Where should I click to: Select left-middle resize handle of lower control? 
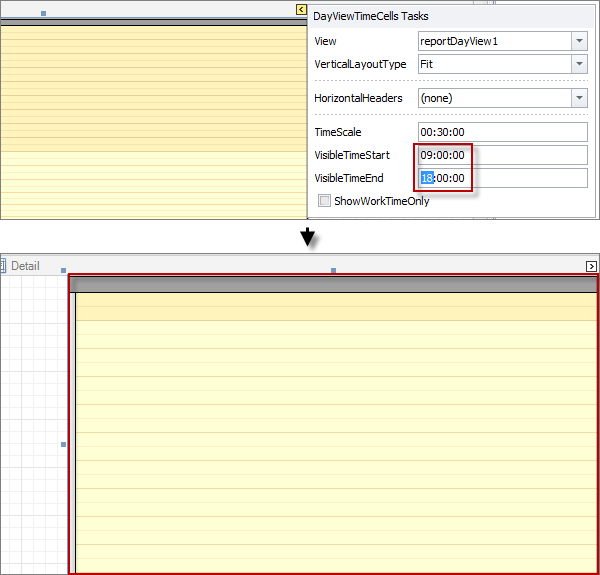(64, 444)
